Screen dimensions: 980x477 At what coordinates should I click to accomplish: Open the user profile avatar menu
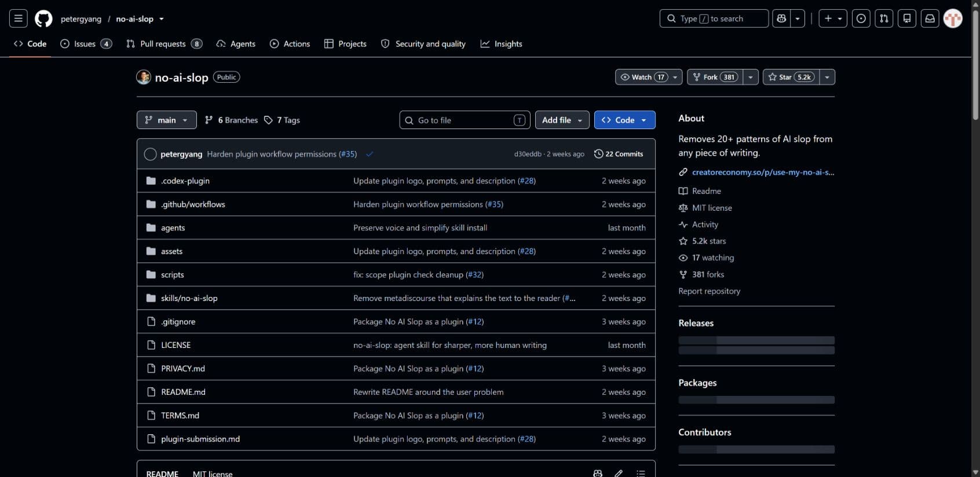point(953,19)
